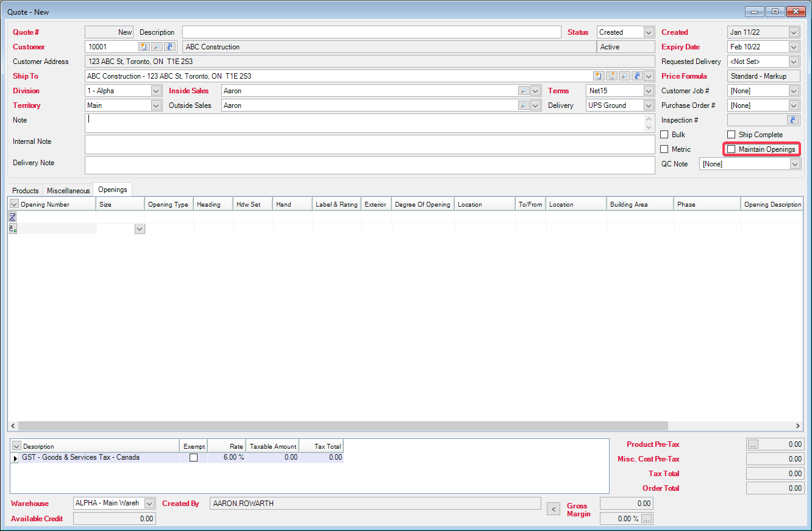Tick the GST Exempt checkbox
Viewport: 812px width, 531px height.
click(x=193, y=458)
